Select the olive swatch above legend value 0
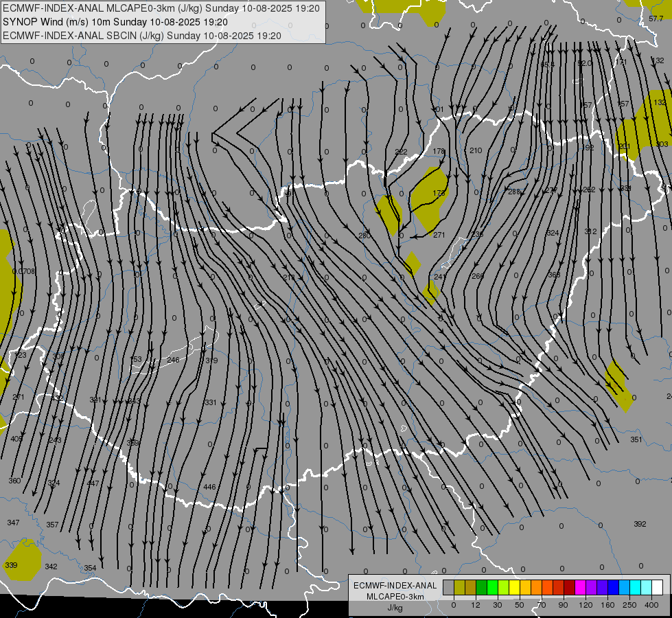672x618 pixels. pyautogui.click(x=459, y=587)
